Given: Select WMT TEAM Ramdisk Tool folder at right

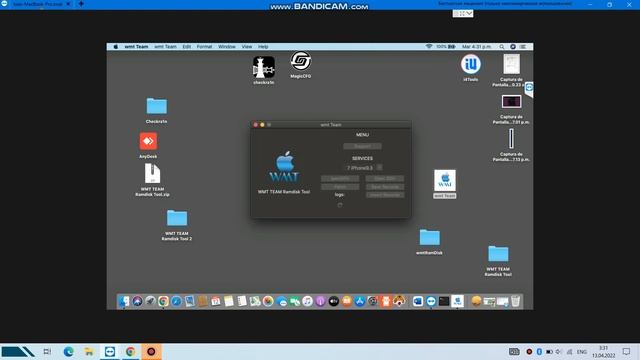Looking at the screenshot, I should click(x=498, y=253).
